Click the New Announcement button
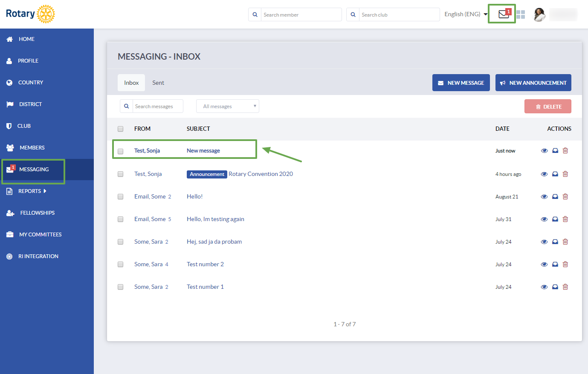Viewport: 588px width, 374px height. click(x=533, y=83)
